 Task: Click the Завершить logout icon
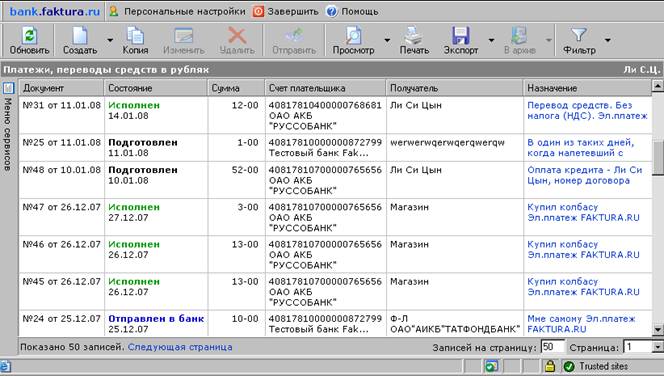tap(258, 11)
